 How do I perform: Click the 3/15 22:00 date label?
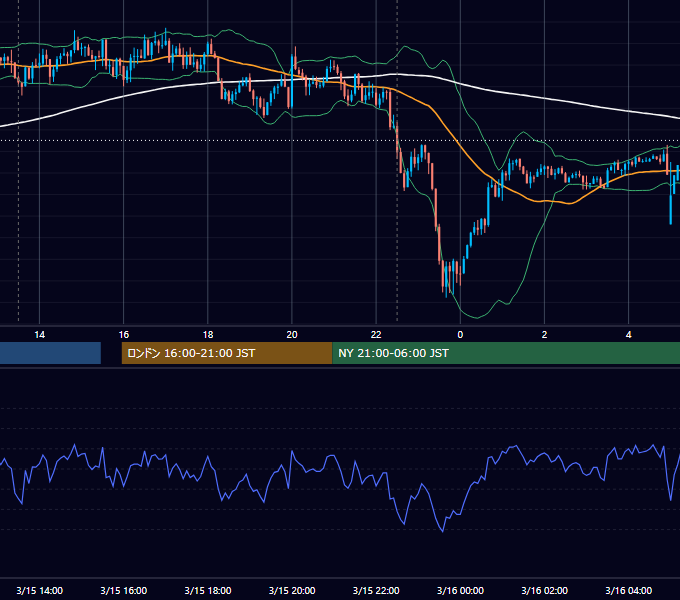coord(376,590)
